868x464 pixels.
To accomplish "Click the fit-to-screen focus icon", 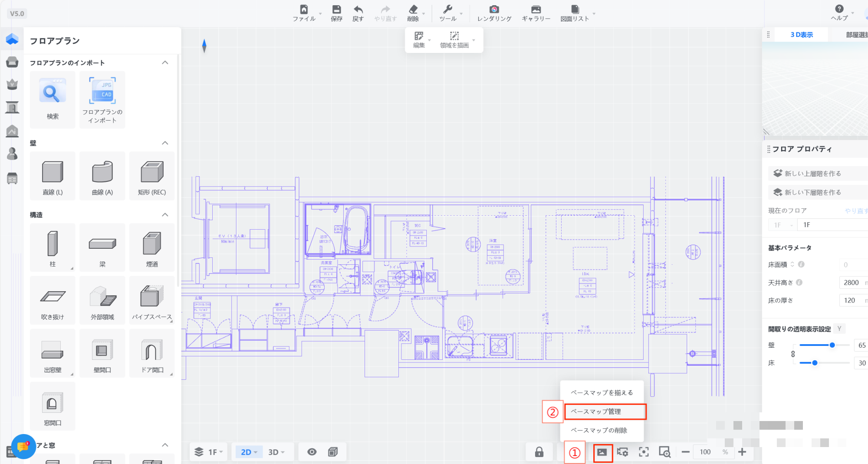I will tap(644, 452).
